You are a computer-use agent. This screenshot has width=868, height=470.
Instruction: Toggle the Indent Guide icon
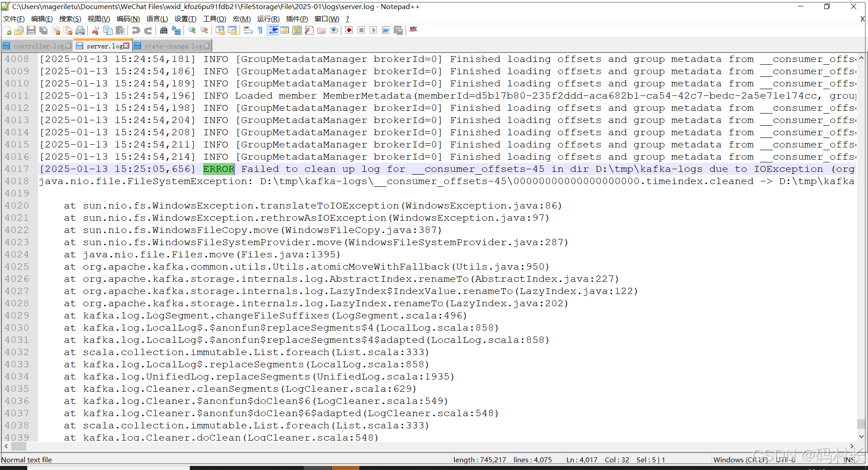point(273,30)
